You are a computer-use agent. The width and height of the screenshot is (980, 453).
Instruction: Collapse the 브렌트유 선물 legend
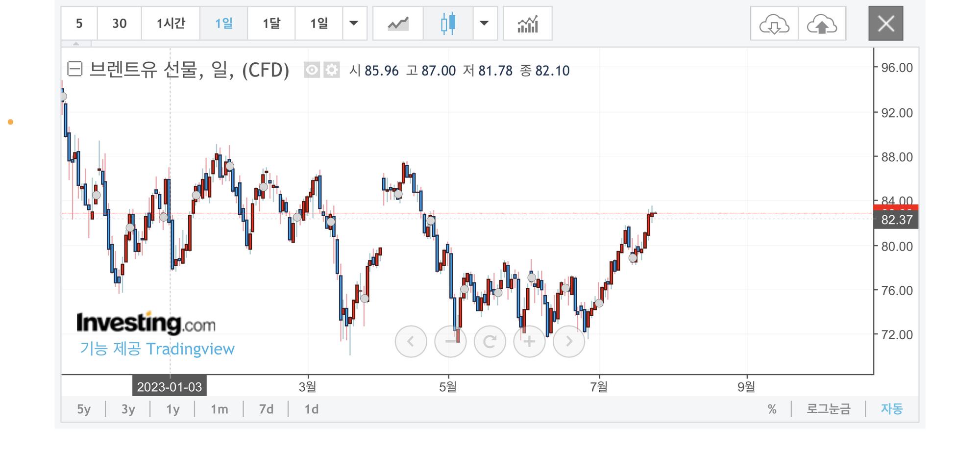[x=74, y=69]
